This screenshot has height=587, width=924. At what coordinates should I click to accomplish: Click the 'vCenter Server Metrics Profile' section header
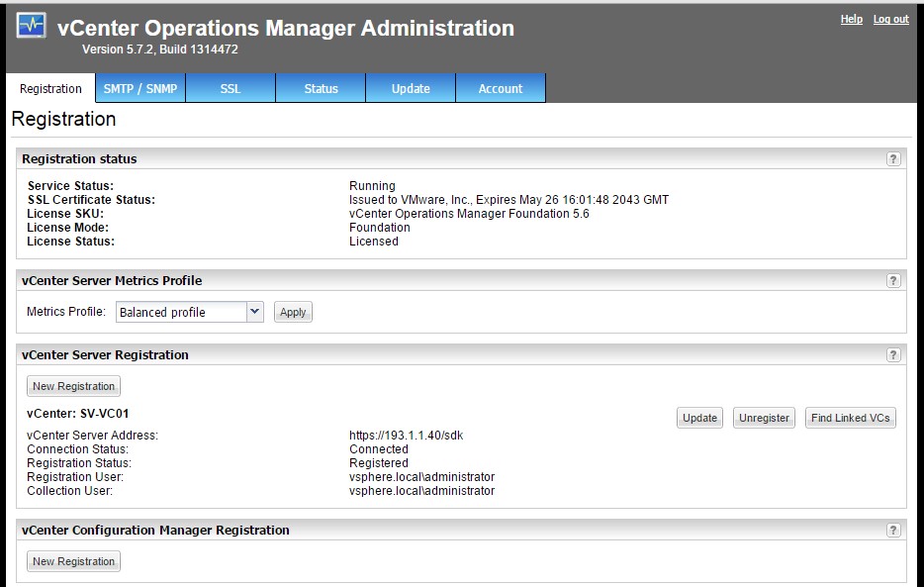point(112,280)
